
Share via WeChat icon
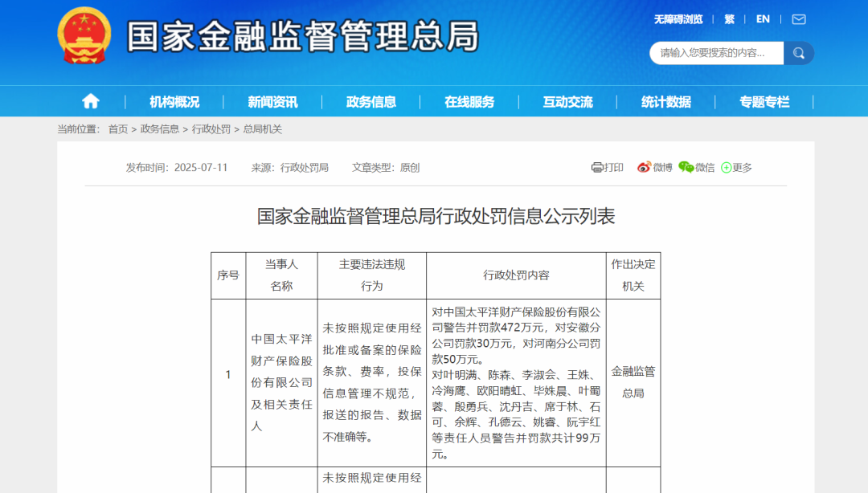686,167
